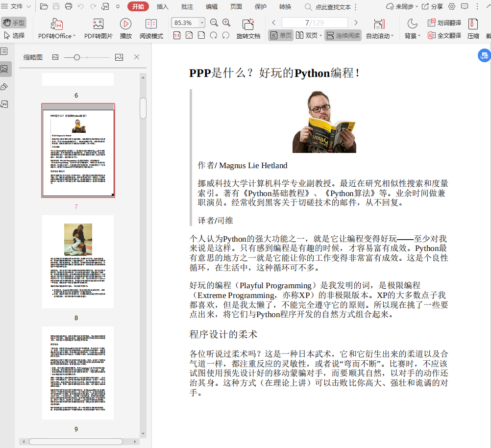Click the 分享 share button
The image size is (491, 448).
tap(432, 6)
